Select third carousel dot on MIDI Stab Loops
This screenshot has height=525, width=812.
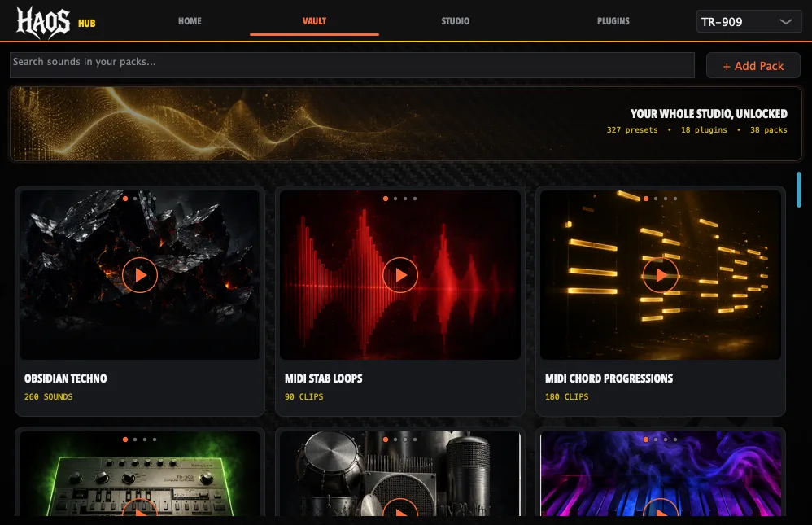[x=405, y=199]
